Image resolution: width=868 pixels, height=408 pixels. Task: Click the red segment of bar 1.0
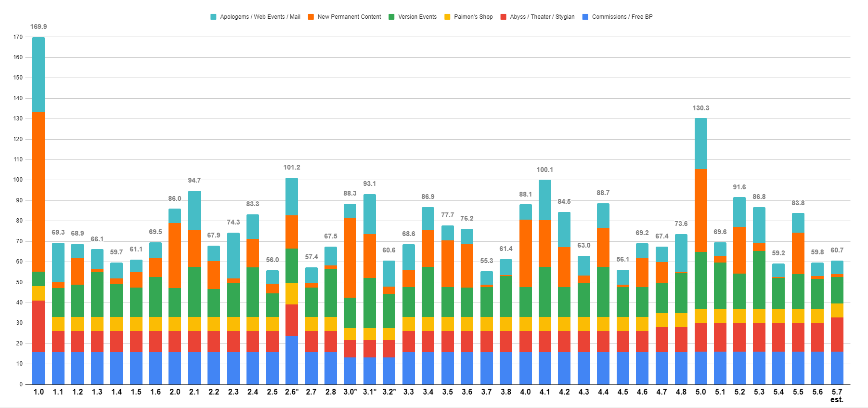click(39, 327)
